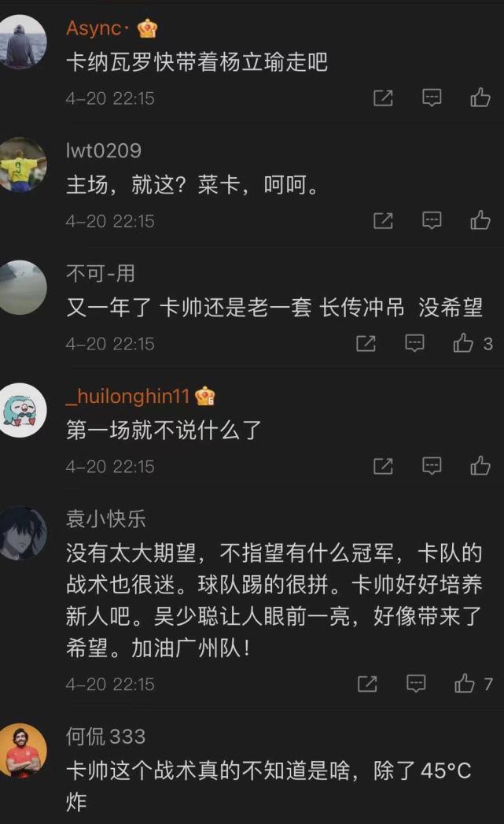Viewport: 504px width, 824px height.
Task: Like _huilonghin11's comment 第一场就不说什么了
Action: [x=480, y=466]
